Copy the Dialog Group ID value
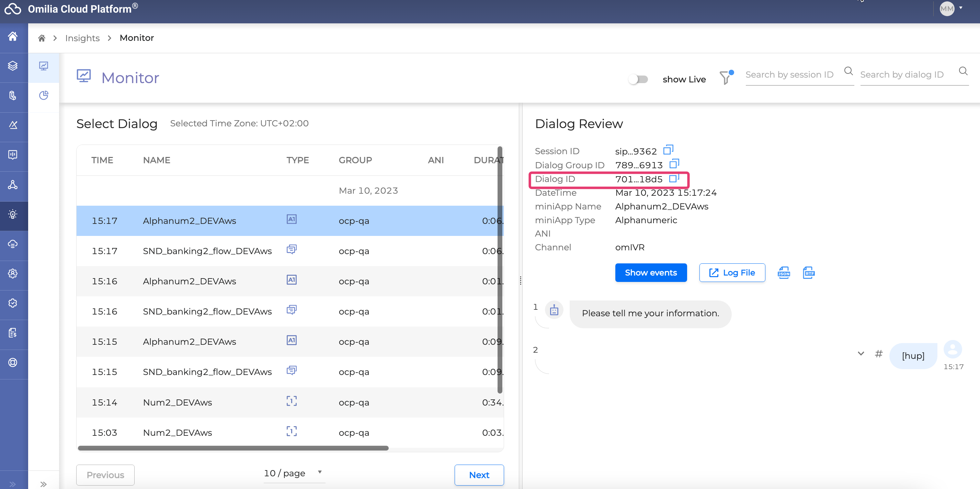Viewport: 980px width, 489px height. [x=674, y=164]
